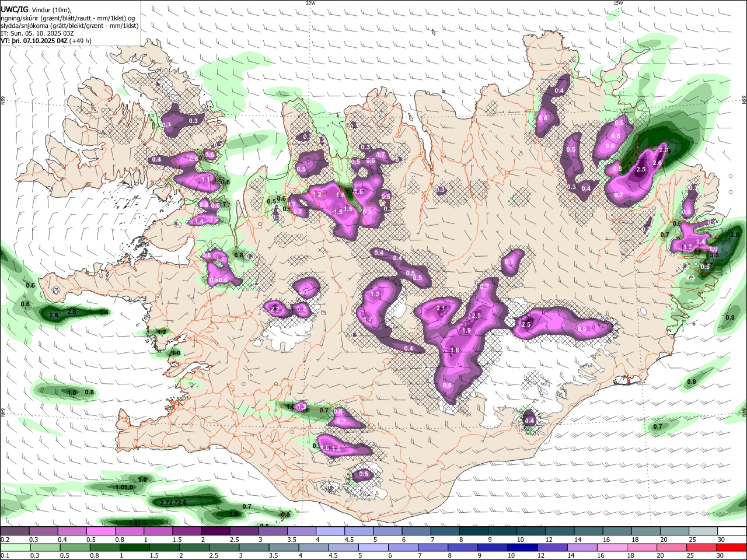The width and height of the screenshot is (747, 560).
Task: Click the "0.2" label in top legend row
Action: coord(4,540)
